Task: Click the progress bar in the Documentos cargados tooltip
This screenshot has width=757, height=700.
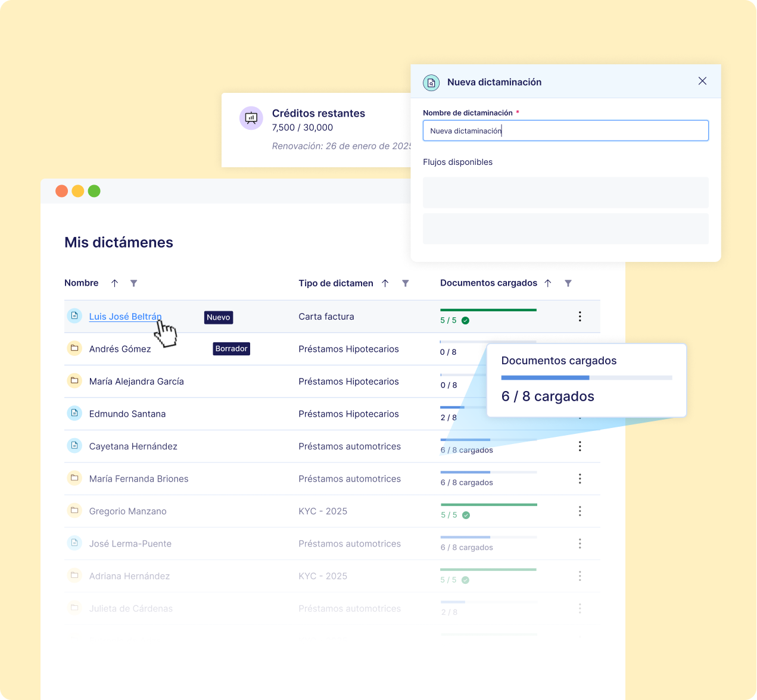Action: pyautogui.click(x=587, y=377)
